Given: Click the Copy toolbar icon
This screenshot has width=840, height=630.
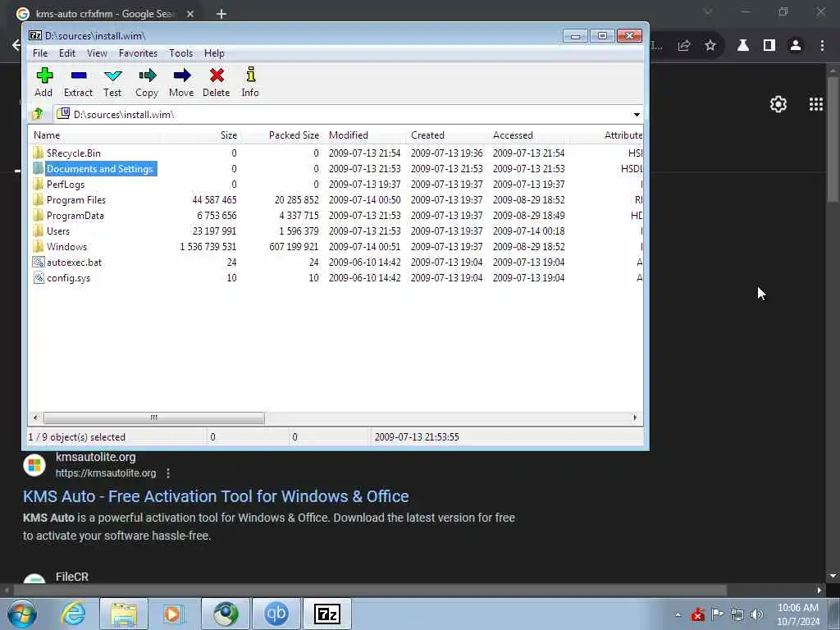Looking at the screenshot, I should [x=147, y=82].
